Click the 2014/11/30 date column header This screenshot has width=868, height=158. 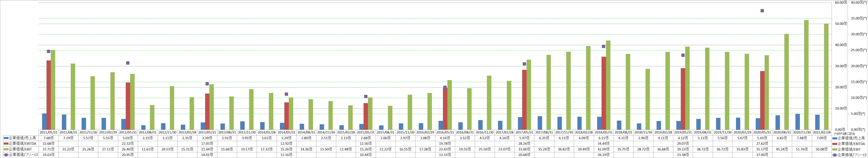click(x=326, y=132)
